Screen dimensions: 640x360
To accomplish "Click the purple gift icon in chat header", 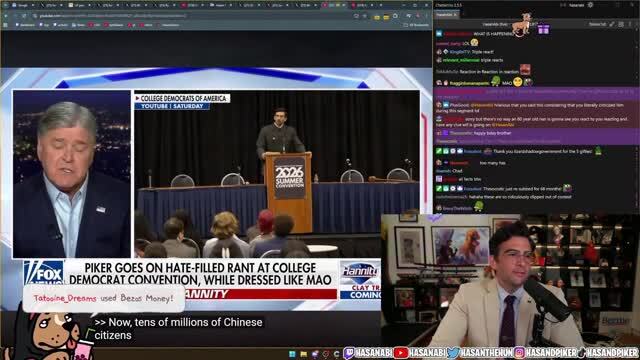I will click(x=543, y=29).
